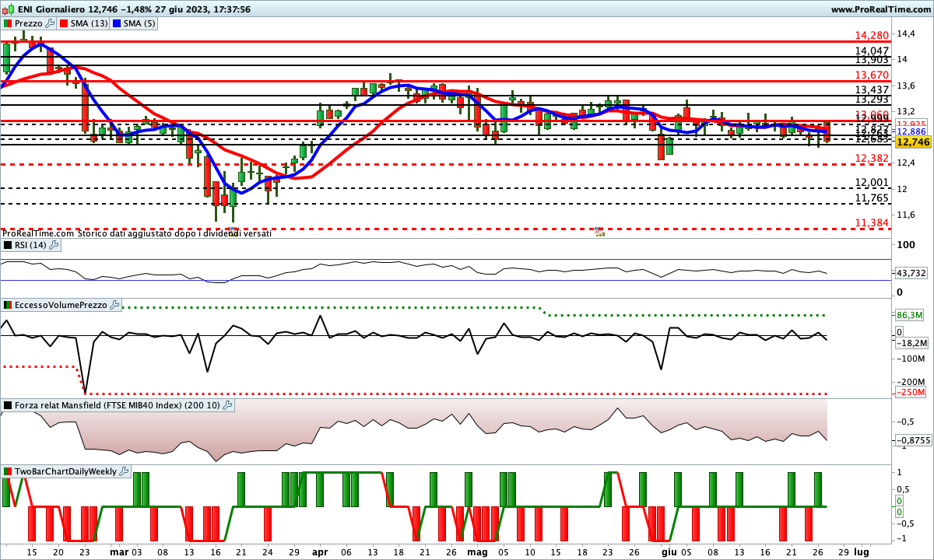
Task: Click the 11,384 support level label
Action: [872, 223]
